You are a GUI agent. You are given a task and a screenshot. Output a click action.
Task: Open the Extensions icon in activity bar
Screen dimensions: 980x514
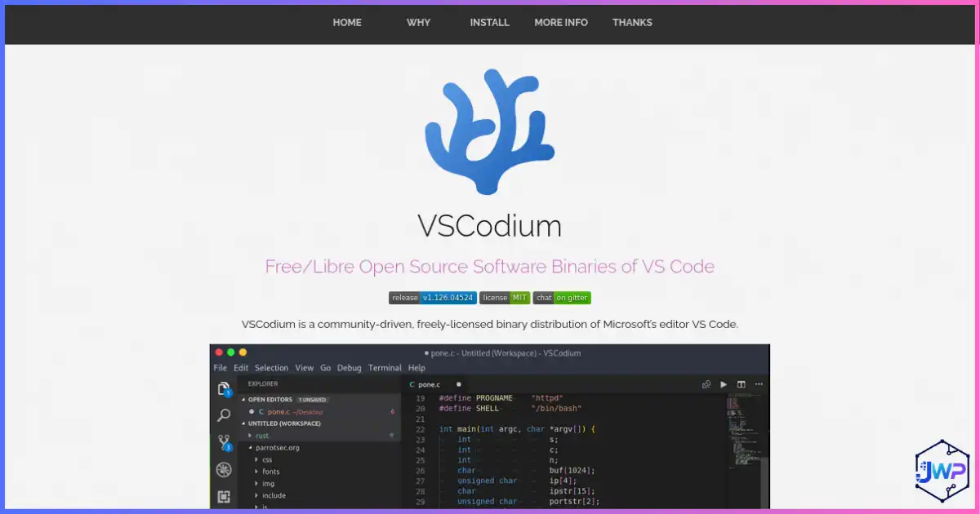[x=223, y=496]
